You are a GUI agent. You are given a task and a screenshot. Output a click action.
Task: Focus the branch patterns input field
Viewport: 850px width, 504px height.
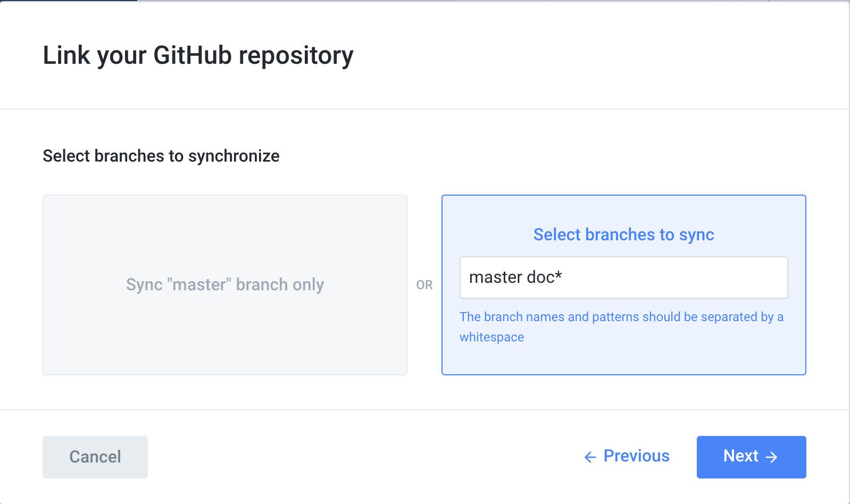point(623,278)
